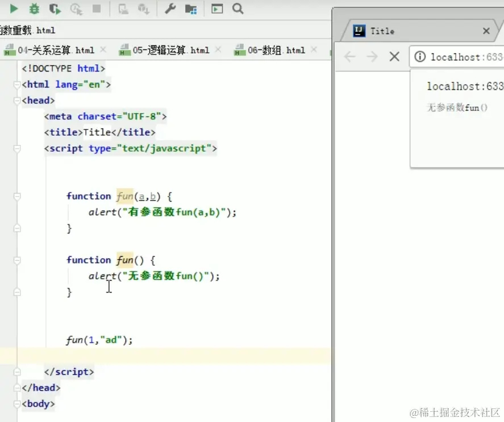The height and width of the screenshot is (422, 504).
Task: Click the alert dialog message 无参函数fun()
Action: pos(457,107)
